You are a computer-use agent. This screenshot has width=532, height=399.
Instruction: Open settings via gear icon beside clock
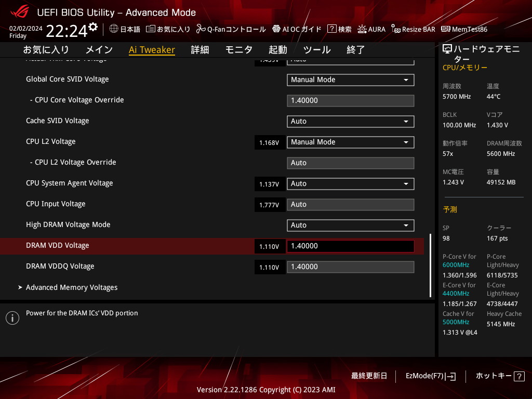(93, 27)
